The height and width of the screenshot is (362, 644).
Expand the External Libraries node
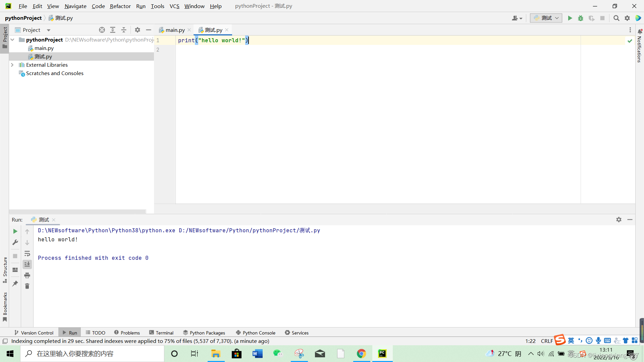(x=12, y=65)
